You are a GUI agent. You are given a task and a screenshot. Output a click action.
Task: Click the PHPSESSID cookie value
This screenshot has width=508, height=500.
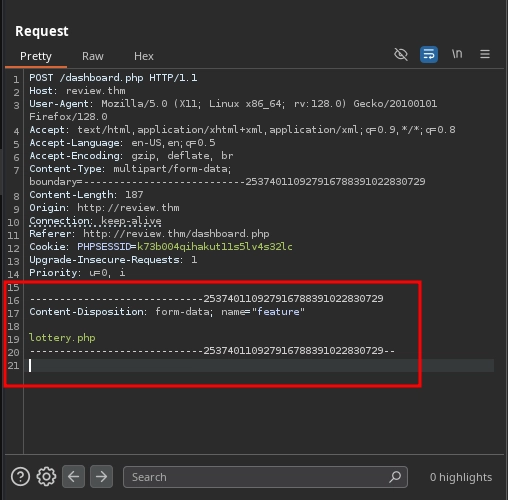[215, 247]
